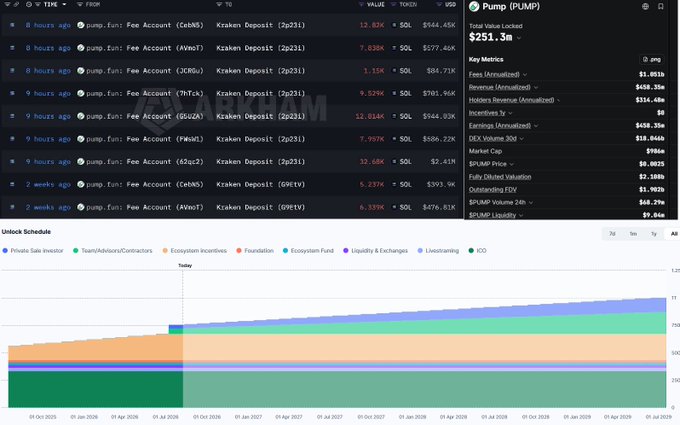Select the All range tab

click(673, 234)
